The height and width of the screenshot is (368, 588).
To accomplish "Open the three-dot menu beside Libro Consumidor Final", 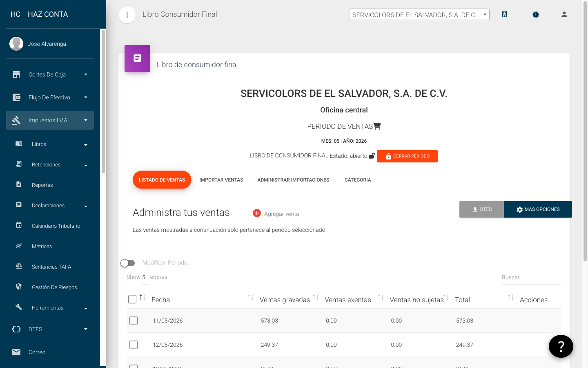I will tap(127, 15).
